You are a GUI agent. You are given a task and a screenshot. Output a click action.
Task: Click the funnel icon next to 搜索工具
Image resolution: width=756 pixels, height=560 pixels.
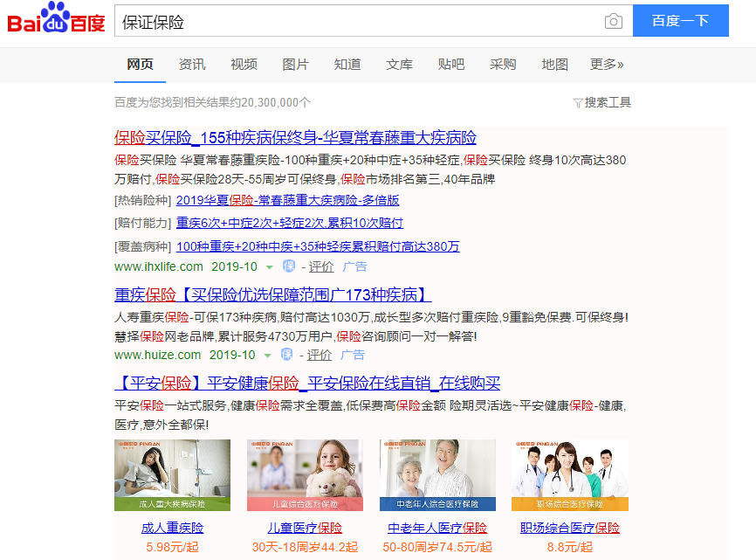(x=578, y=103)
